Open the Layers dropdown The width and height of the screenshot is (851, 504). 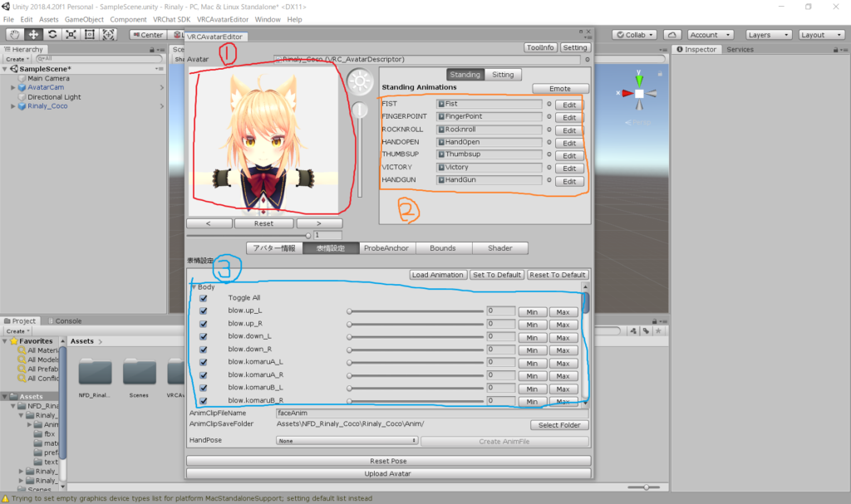(x=768, y=35)
